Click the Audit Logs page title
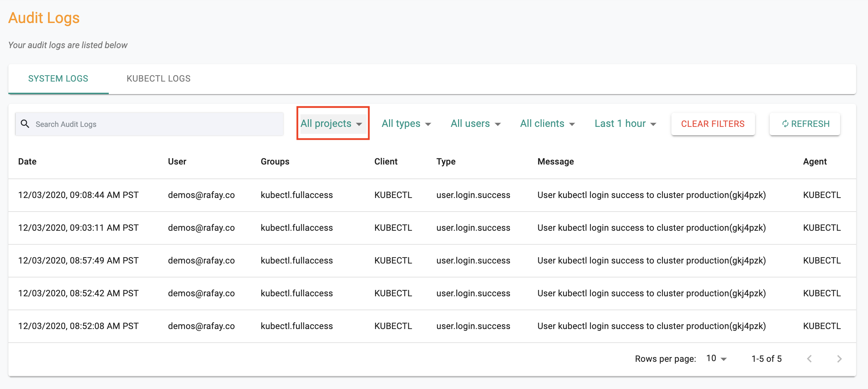 click(44, 18)
